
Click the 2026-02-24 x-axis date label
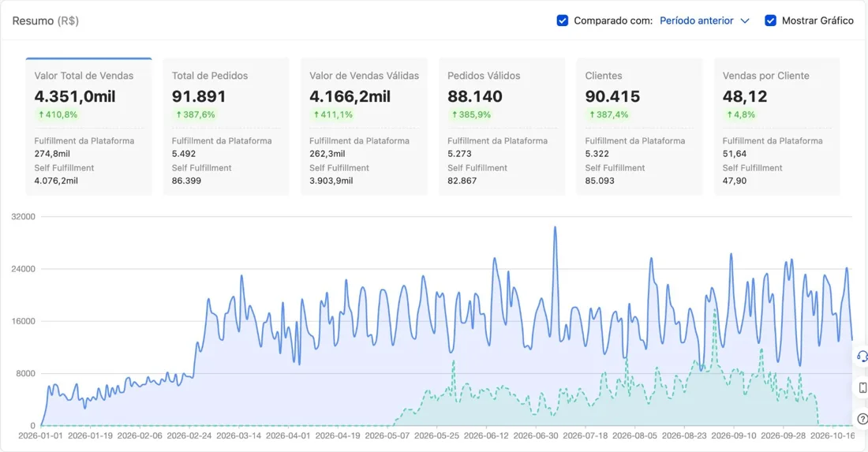tap(189, 435)
